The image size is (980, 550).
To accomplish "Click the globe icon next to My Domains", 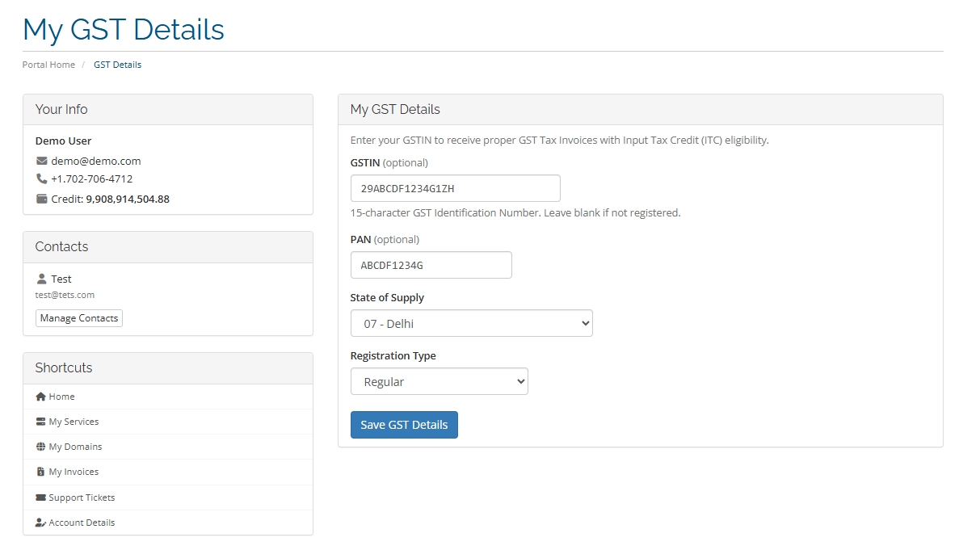I will point(41,447).
